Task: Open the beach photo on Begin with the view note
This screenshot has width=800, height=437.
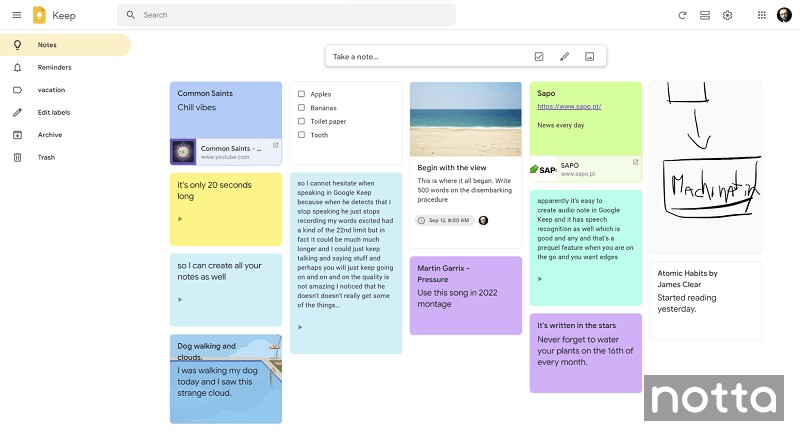Action: (466, 119)
